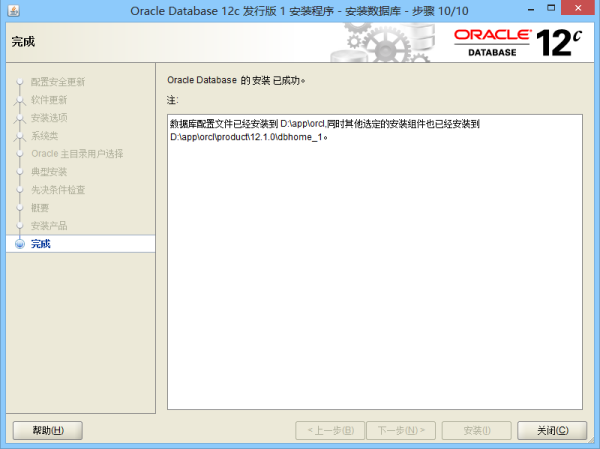The width and height of the screenshot is (600, 449).
Task: Click the Oracle Database 12c logo
Action: (x=518, y=42)
